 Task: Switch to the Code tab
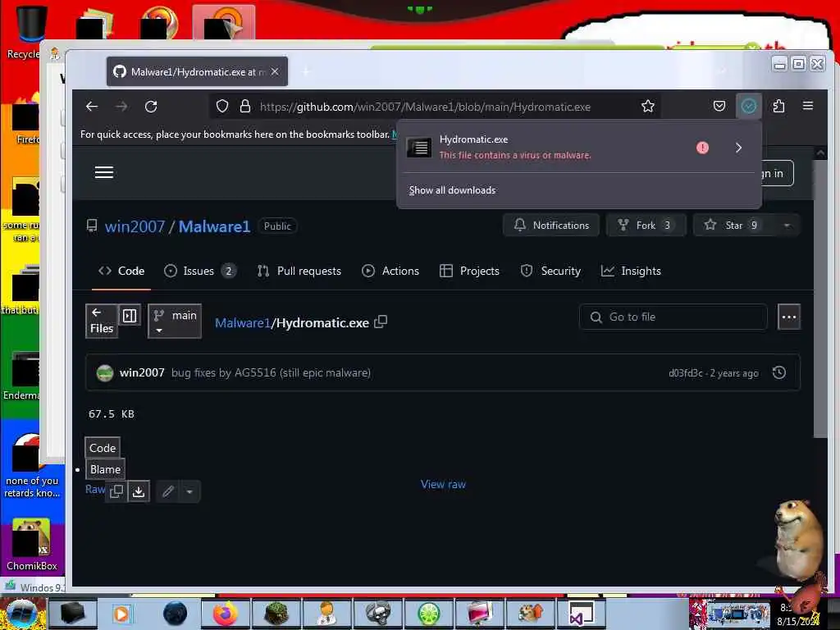pyautogui.click(x=121, y=271)
